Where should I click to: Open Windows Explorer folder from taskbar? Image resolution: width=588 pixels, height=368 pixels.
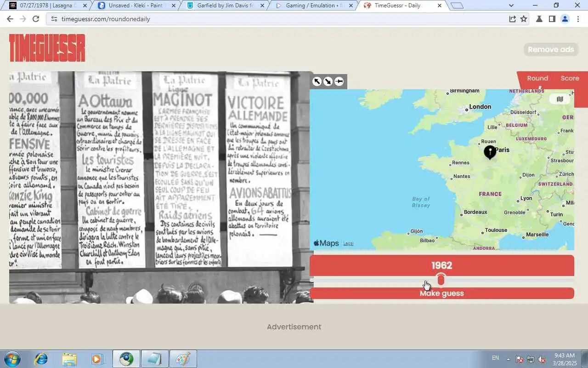[69, 359]
